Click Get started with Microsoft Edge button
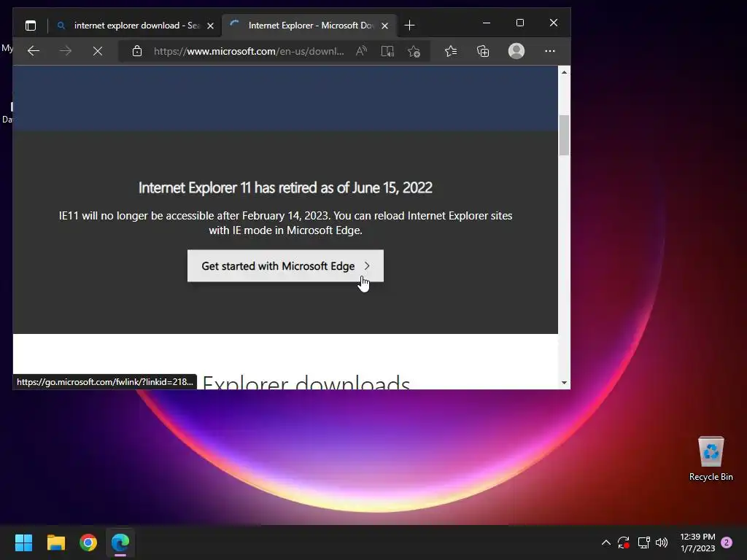The image size is (747, 560). pos(285,265)
